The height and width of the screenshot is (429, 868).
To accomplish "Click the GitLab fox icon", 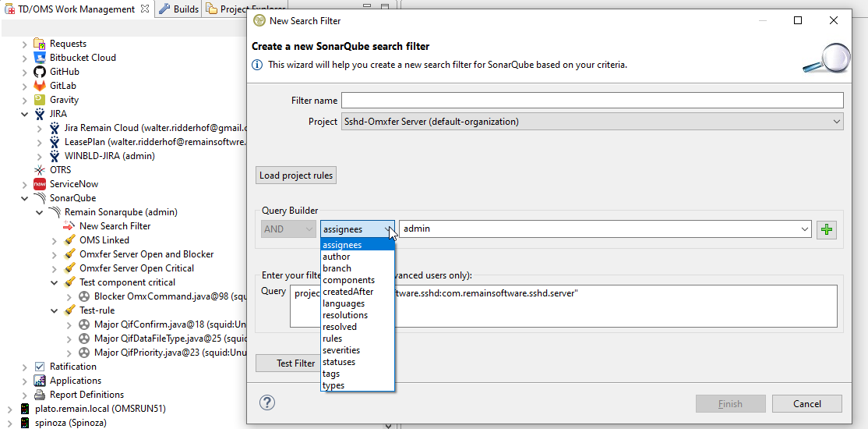I will point(40,86).
